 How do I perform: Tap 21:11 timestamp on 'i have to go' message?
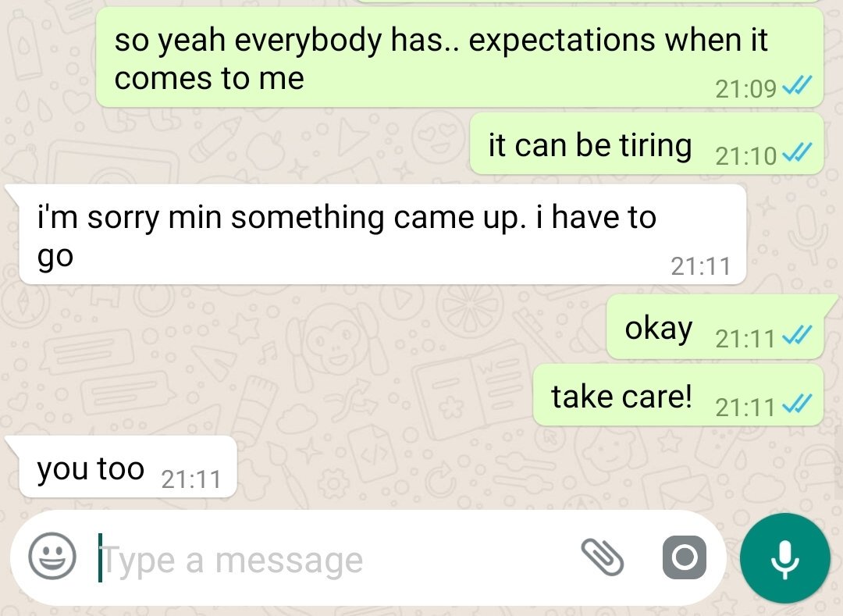[700, 266]
